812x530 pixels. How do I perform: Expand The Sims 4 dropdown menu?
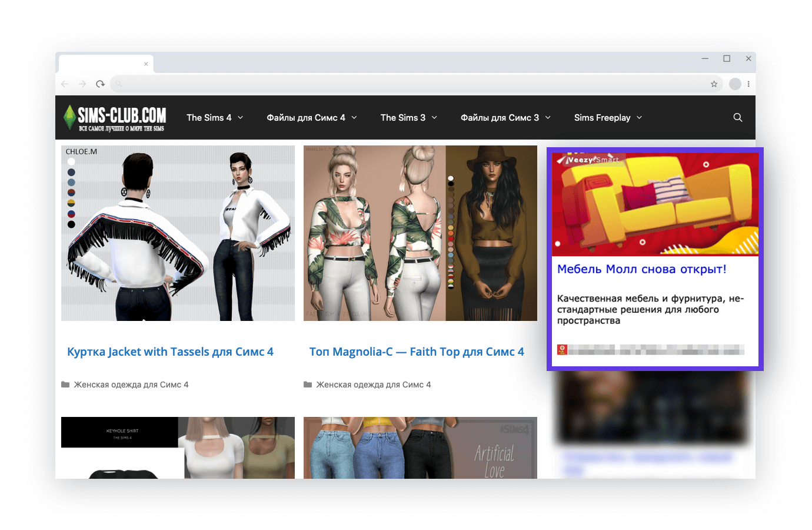[x=214, y=118]
